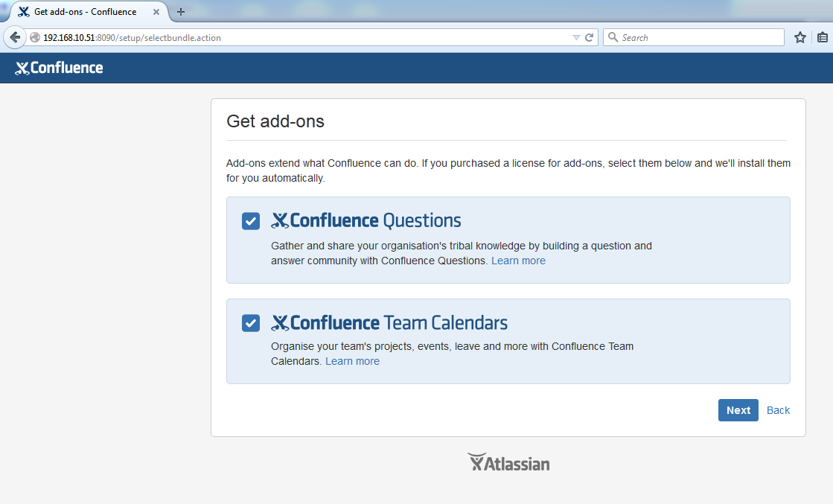This screenshot has width=833, height=504.
Task: Click the Confluence Team Calendars logo heading
Action: click(389, 323)
